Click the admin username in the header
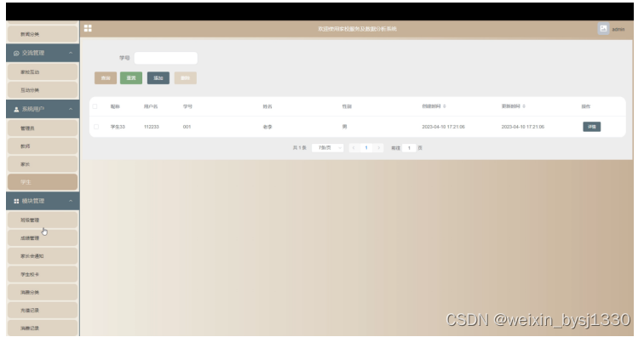The image size is (644, 337). point(618,29)
